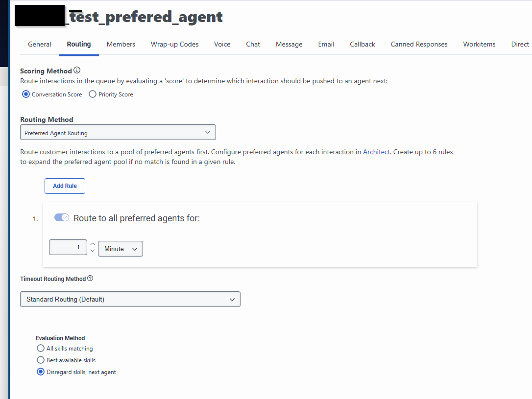This screenshot has width=532, height=399.
Task: Select the Priority Score radio button
Action: [93, 94]
